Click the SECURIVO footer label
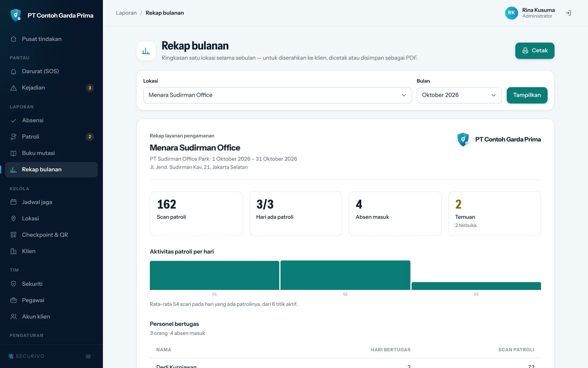 click(26, 356)
